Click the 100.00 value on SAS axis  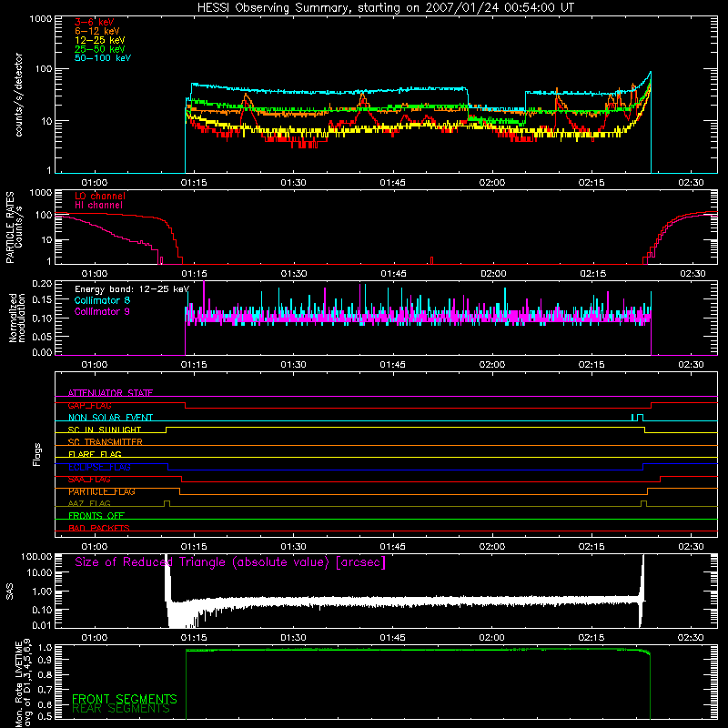point(36,556)
